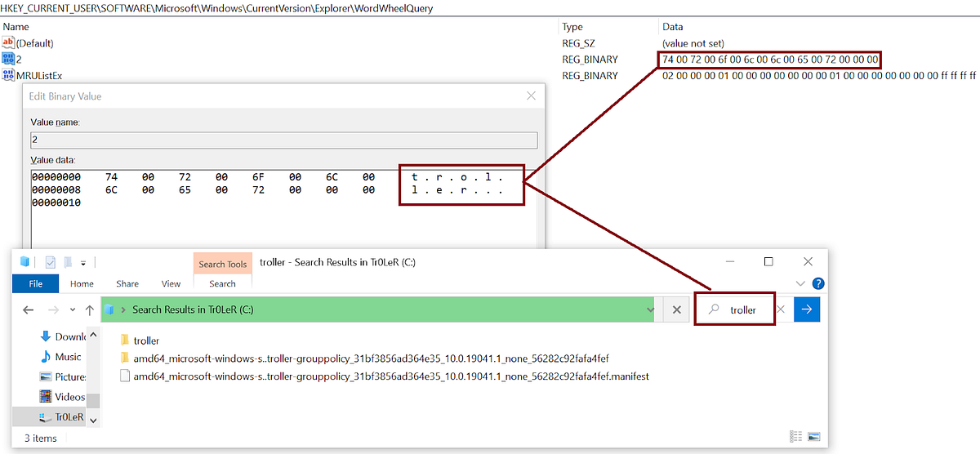Open Videos in the navigation pane
This screenshot has height=454, width=980.
63,397
